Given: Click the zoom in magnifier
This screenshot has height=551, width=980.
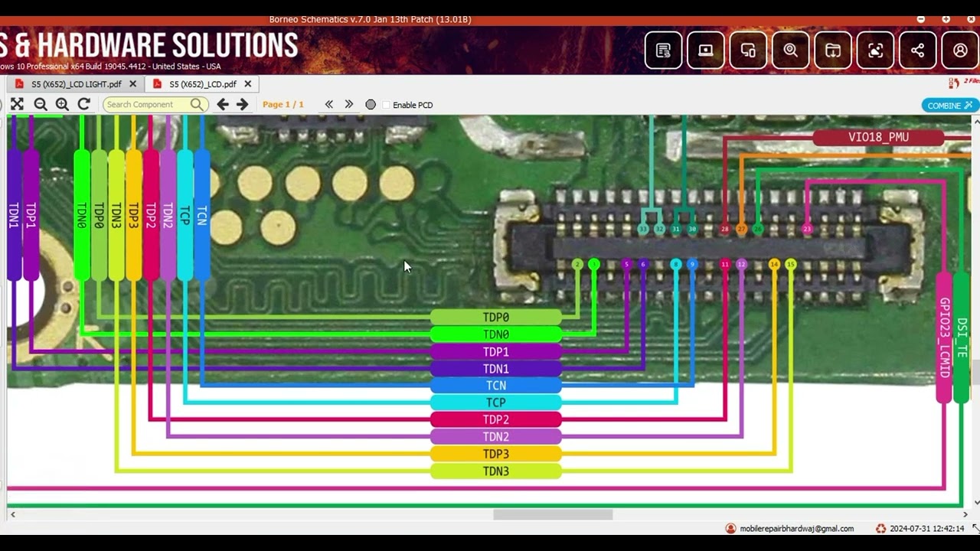Looking at the screenshot, I should pos(62,104).
